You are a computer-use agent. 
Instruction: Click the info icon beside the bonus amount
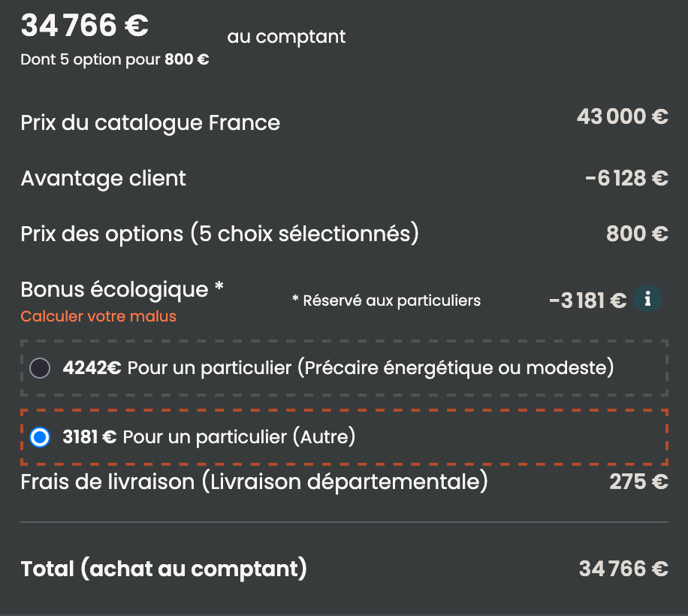click(647, 300)
